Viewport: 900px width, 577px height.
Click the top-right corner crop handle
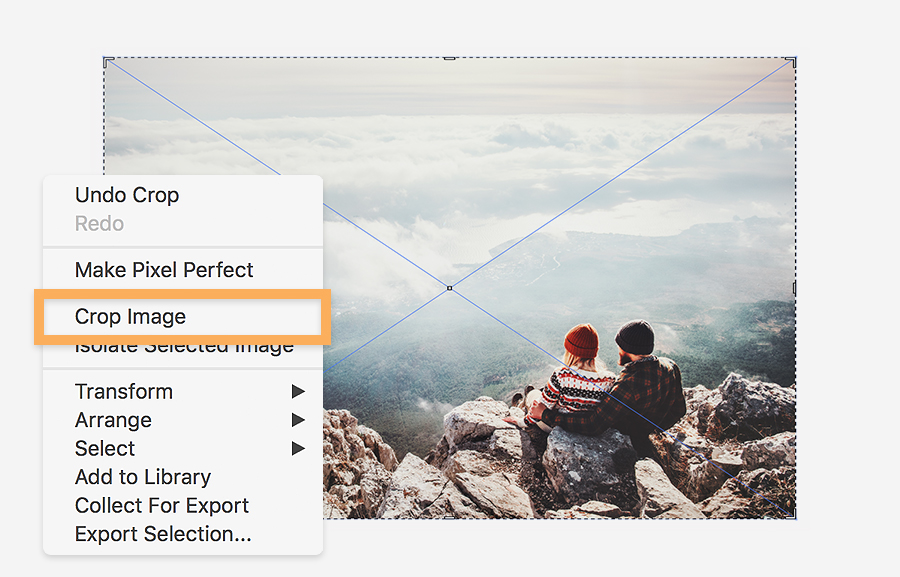pos(792,61)
